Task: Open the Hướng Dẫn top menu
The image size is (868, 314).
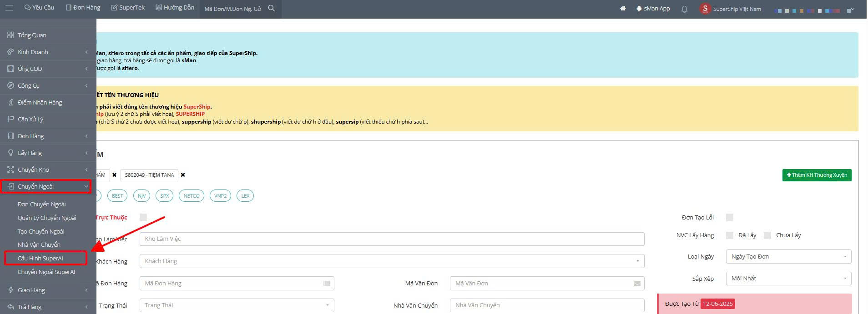Action: (175, 8)
